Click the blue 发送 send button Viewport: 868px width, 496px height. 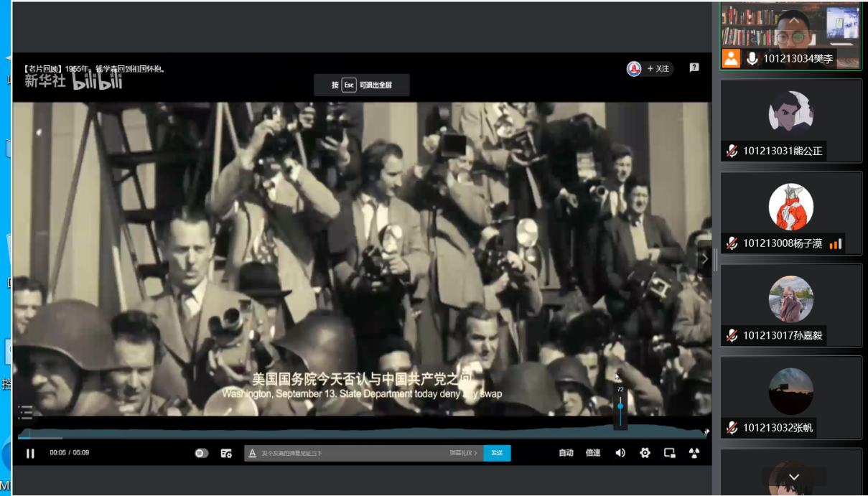tap(497, 453)
